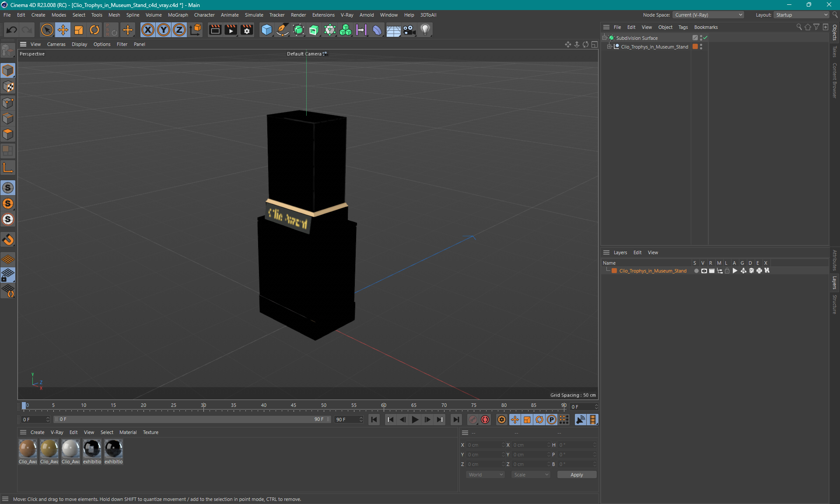Image resolution: width=840 pixels, height=504 pixels.
Task: Click the Floor grid object icon
Action: (393, 30)
